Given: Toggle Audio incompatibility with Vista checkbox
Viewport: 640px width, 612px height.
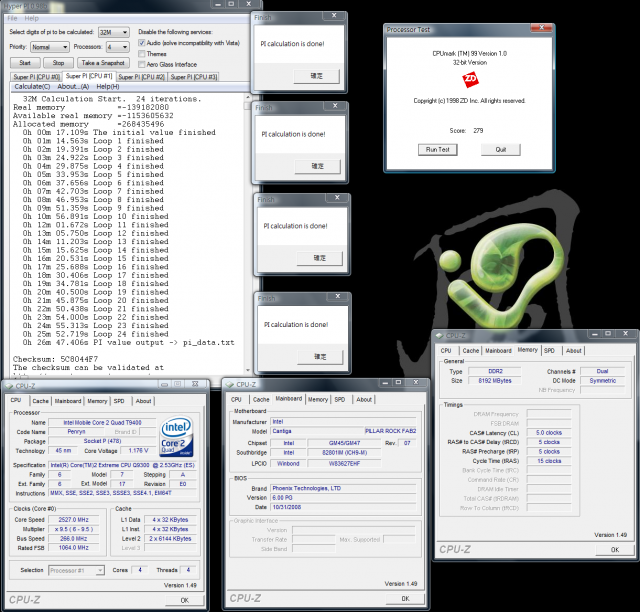Looking at the screenshot, I should pyautogui.click(x=142, y=43).
